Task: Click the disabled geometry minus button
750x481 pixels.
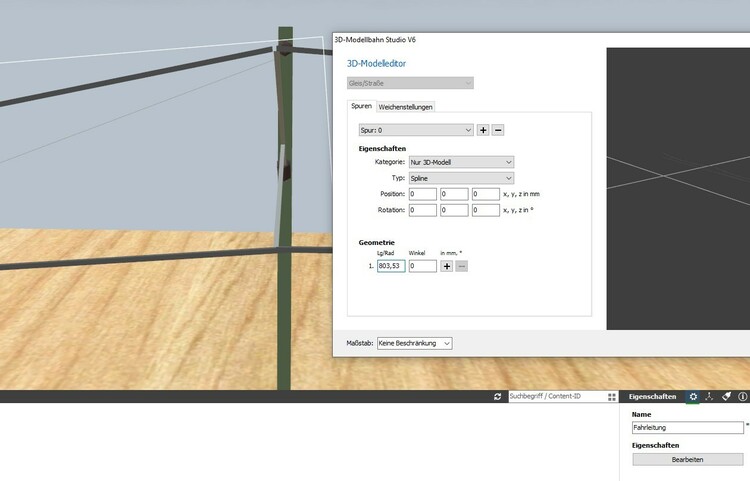Action: (462, 266)
